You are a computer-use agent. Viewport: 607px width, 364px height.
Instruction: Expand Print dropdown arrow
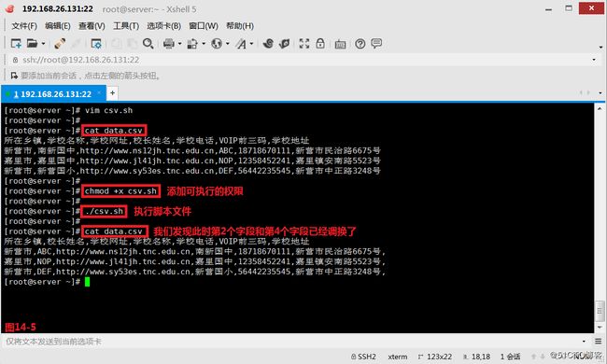pos(179,44)
